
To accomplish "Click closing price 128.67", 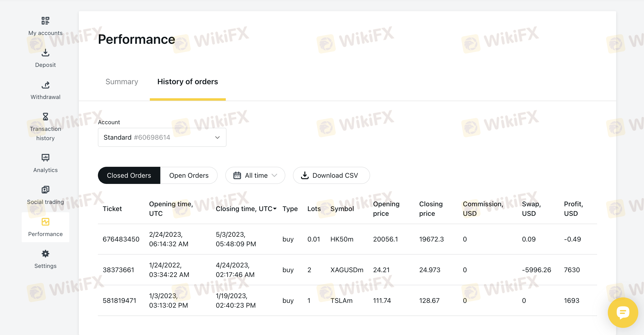I will [429, 301].
